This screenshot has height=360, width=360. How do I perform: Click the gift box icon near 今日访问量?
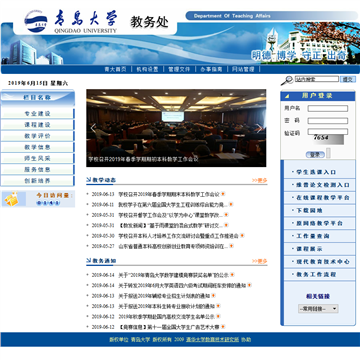point(11,199)
